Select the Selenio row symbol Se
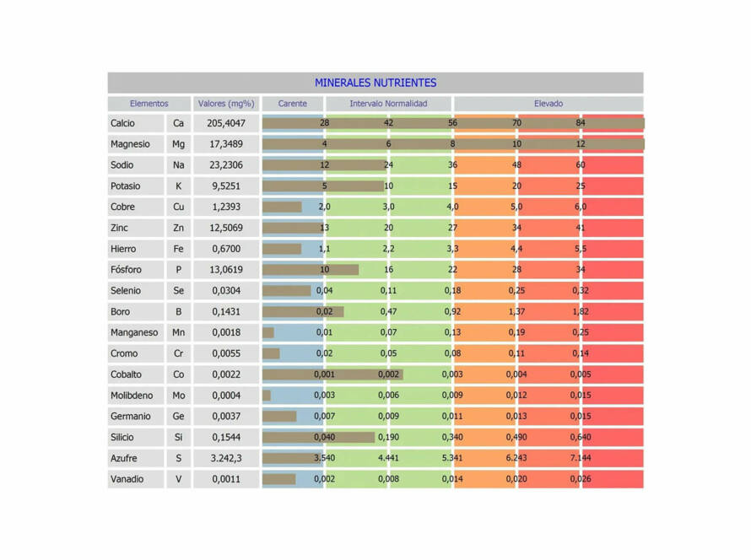Screen dimensions: 751x560 178,290
